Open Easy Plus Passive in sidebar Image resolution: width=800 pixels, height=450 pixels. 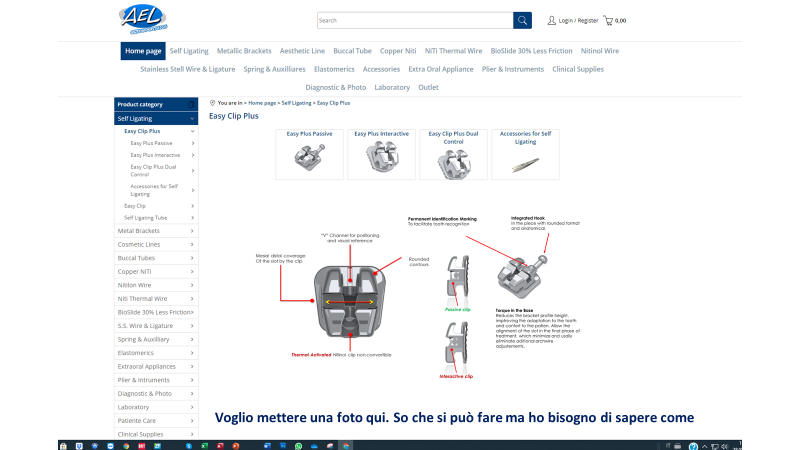point(151,143)
